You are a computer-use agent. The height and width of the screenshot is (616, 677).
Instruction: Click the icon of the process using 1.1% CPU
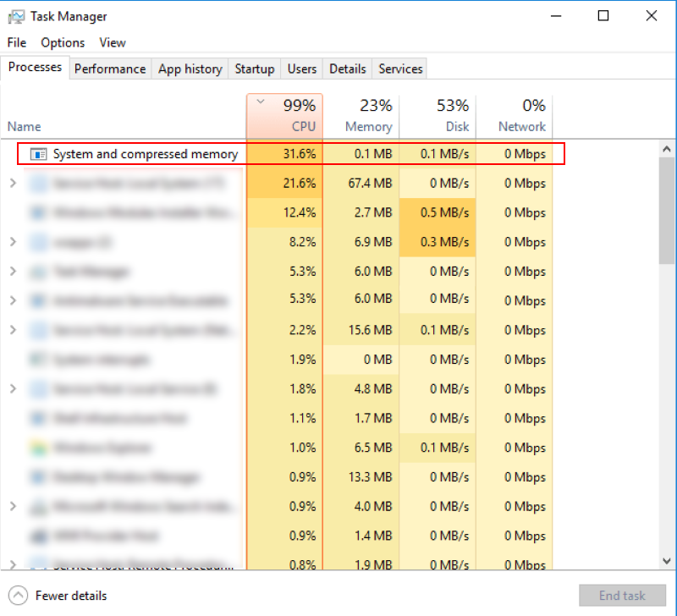[x=38, y=418]
